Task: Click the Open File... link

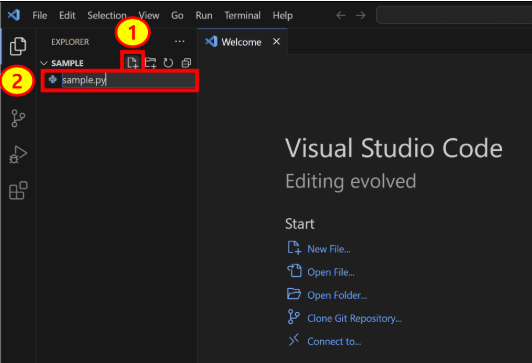Action: click(331, 272)
